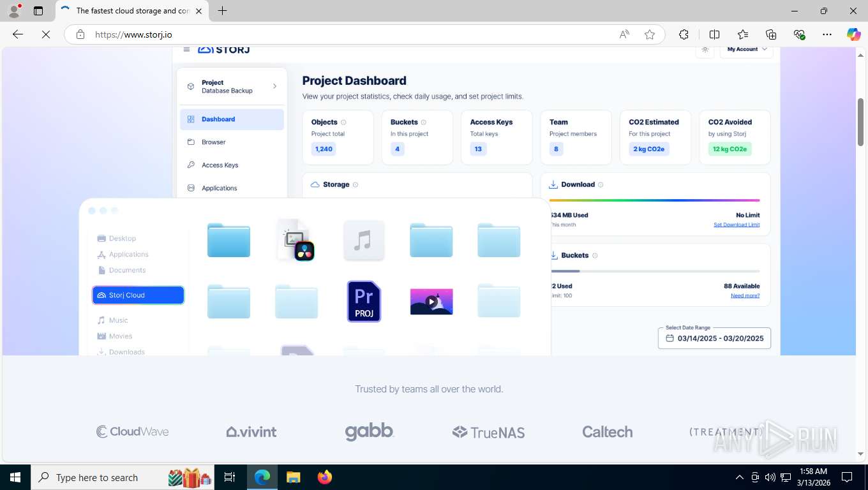Open Edge Settings and more menu

pyautogui.click(x=827, y=34)
